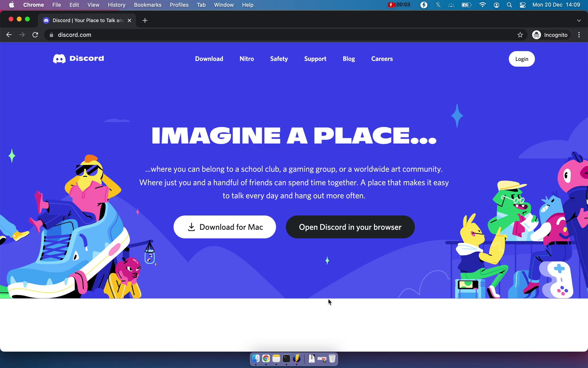Select the Careers nav tab
588x368 pixels.
point(381,59)
